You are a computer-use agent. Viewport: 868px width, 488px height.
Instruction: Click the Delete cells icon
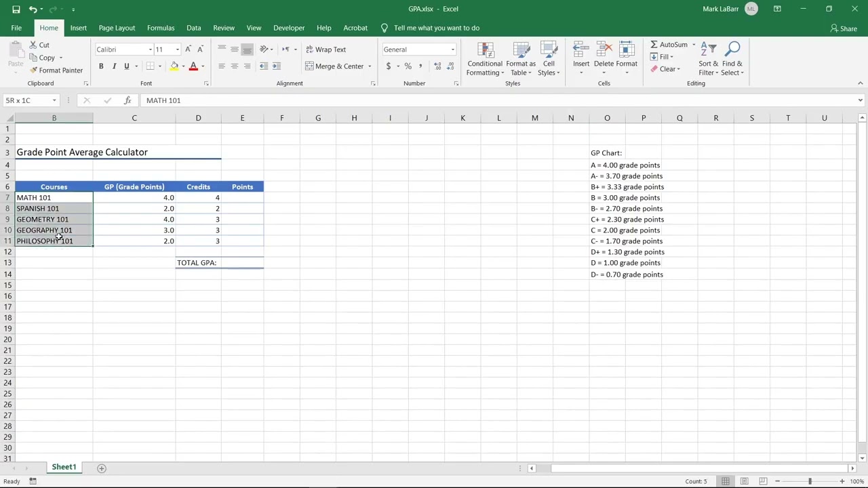coord(604,49)
